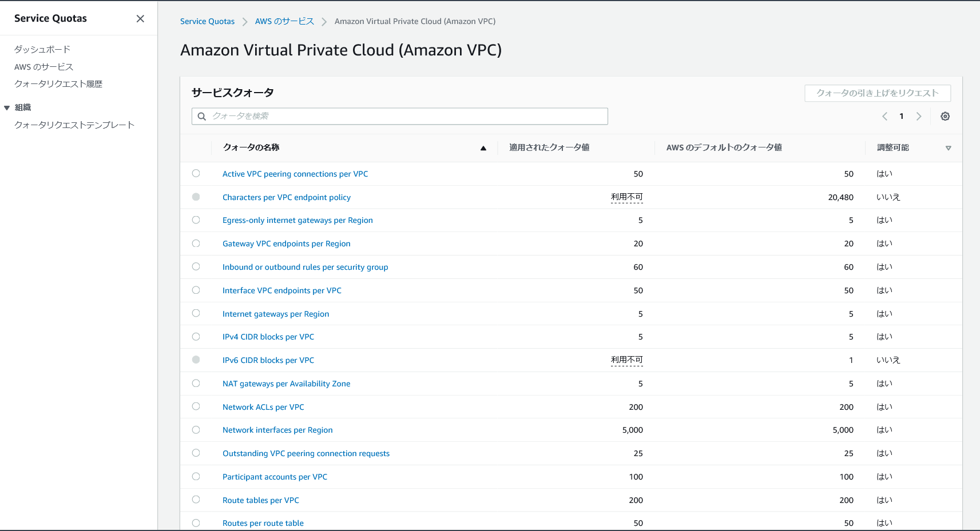
Task: Open Participant accounts per VPC link
Action: coord(275,477)
